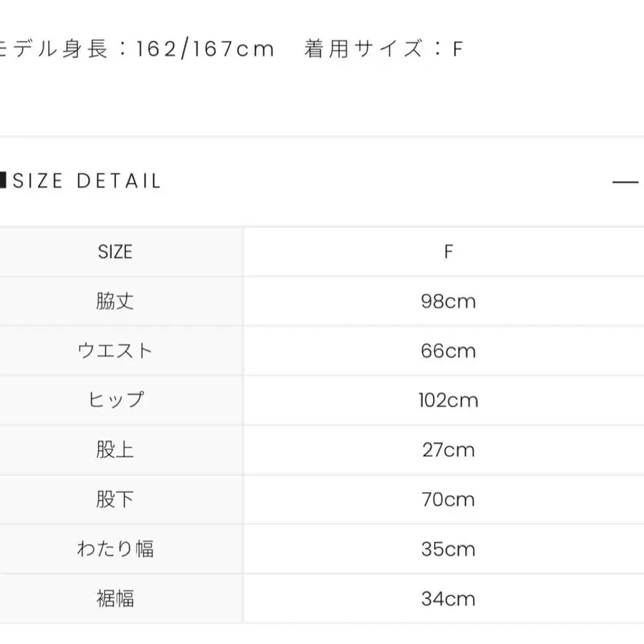Click the 脇丈 row label
Image resolution: width=644 pixels, height=644 pixels.
tap(114, 301)
